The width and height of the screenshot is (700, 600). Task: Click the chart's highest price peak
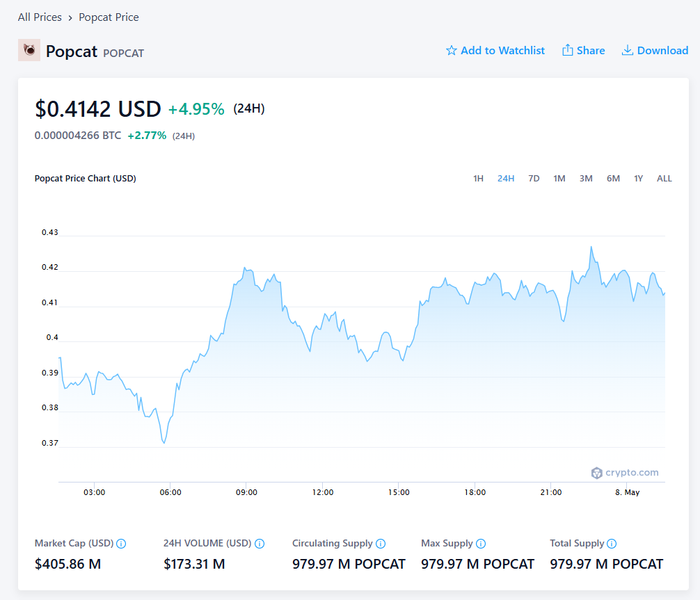(x=591, y=247)
